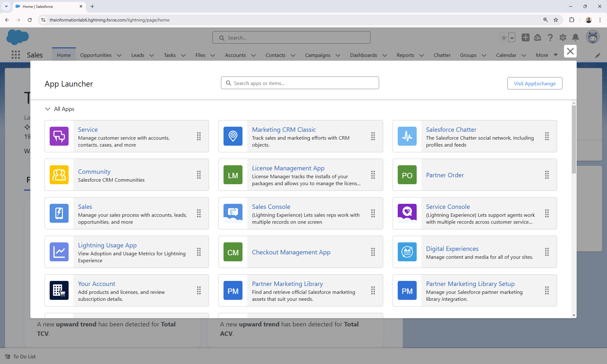Viewport: 607px width, 364px height.
Task: Open context menu for Sales Console
Action: tap(372, 213)
